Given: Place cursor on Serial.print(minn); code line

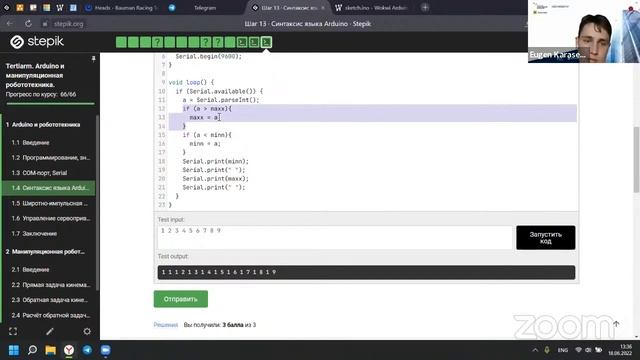Looking at the screenshot, I should coord(215,161).
